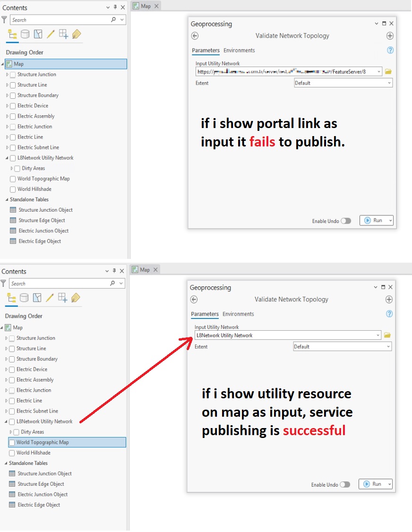Collapse the L8Network Utility Network layer
This screenshot has width=412, height=532.
tap(7, 157)
